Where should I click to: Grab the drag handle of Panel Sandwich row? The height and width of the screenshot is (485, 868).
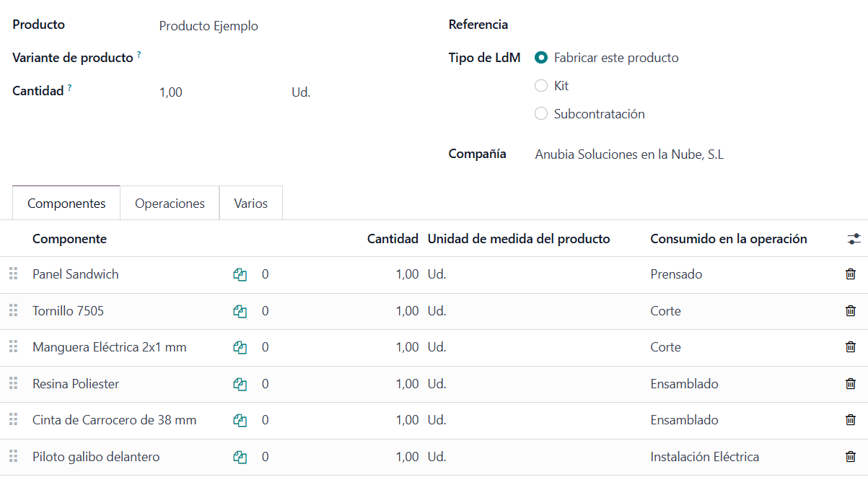13,274
